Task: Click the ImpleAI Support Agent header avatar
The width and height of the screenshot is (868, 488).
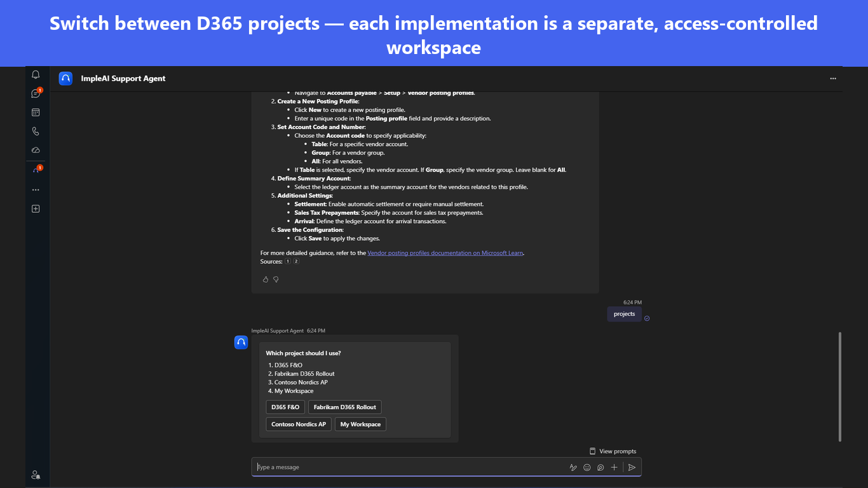Action: (65, 78)
